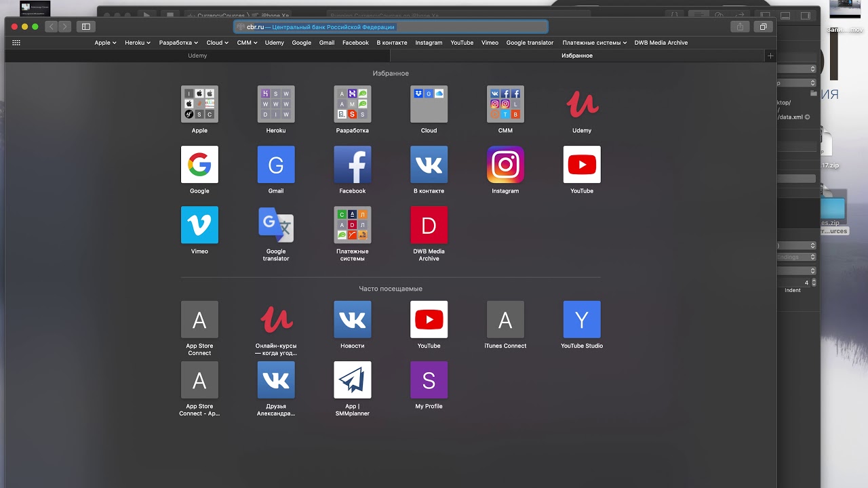Open the Google favorite tile

click(199, 164)
